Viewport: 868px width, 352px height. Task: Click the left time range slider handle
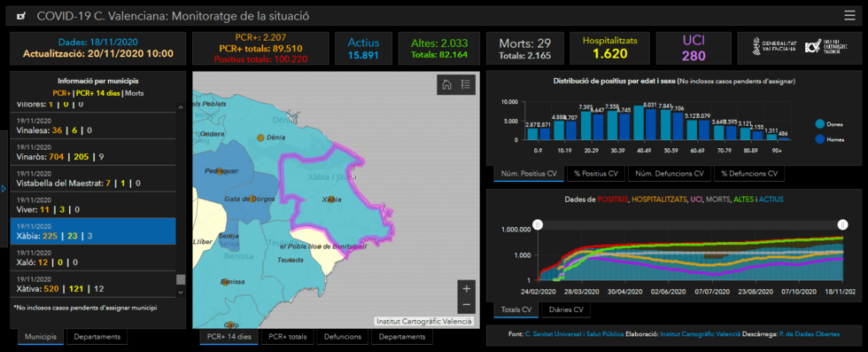pos(538,224)
